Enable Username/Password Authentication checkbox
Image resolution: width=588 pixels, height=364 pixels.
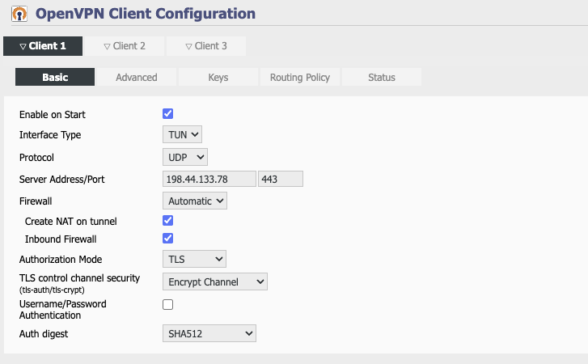coord(167,304)
